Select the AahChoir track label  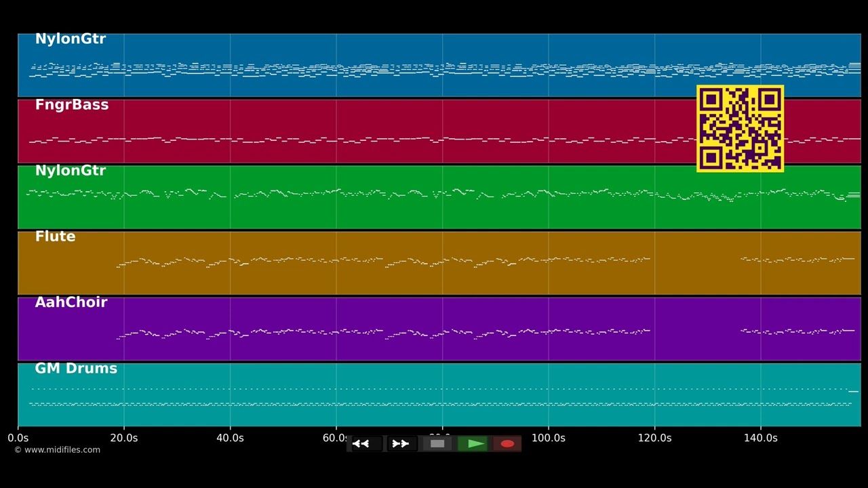[x=71, y=302]
